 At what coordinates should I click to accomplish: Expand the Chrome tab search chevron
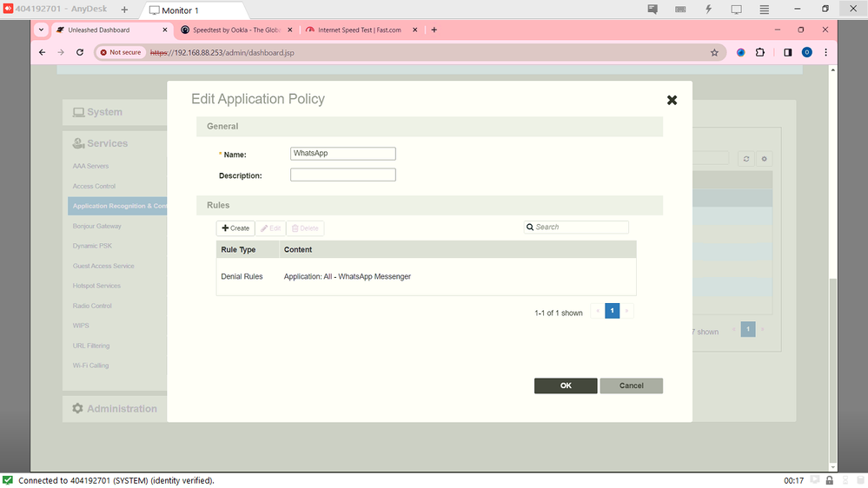coord(42,30)
